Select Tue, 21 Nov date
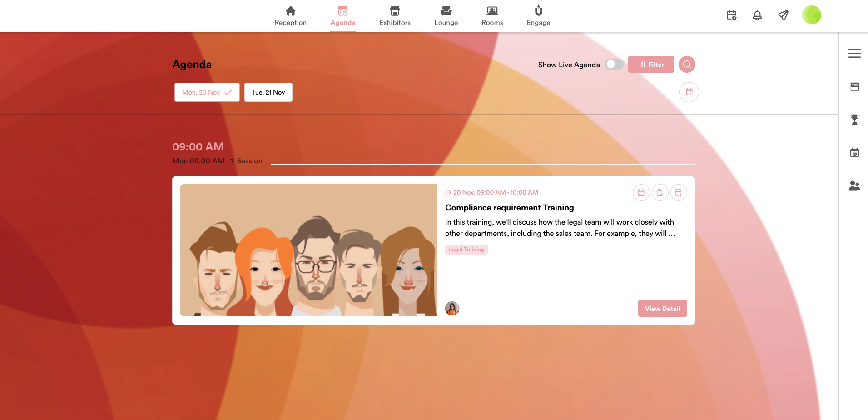Viewport: 868px width, 420px height. point(268,92)
